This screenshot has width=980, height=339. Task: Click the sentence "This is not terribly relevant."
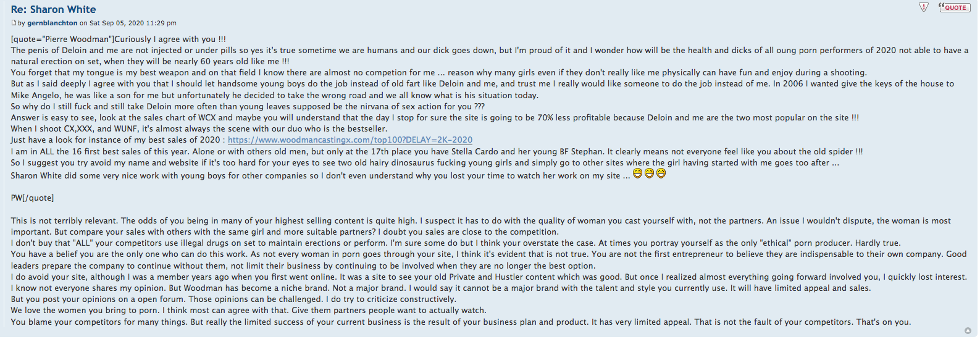(64, 221)
